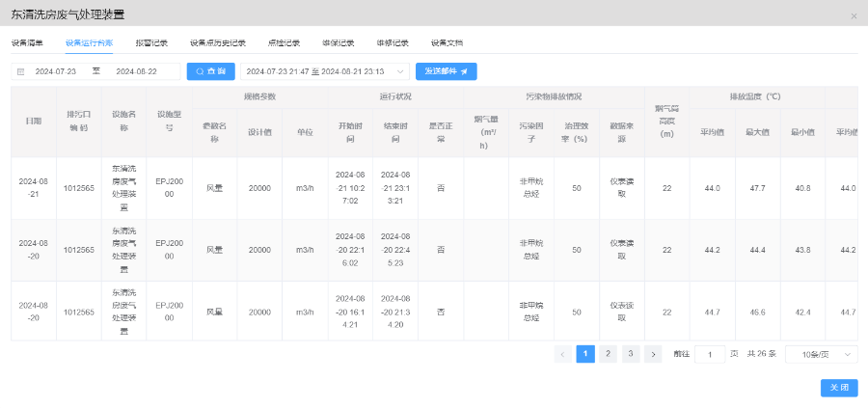Open the 维保记录 tab
This screenshot has width=868, height=408.
pos(338,43)
